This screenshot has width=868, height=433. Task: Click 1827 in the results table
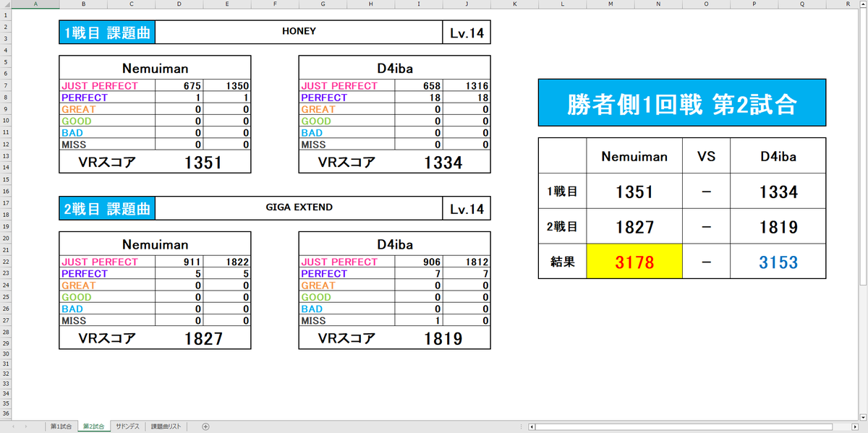[634, 227]
